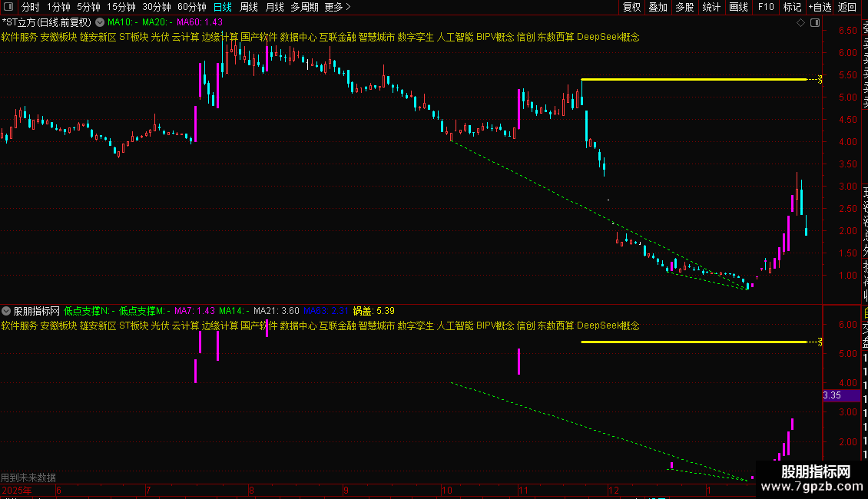Jump to month 12 on time axis
Viewport: 868px width, 499px height.
click(613, 490)
